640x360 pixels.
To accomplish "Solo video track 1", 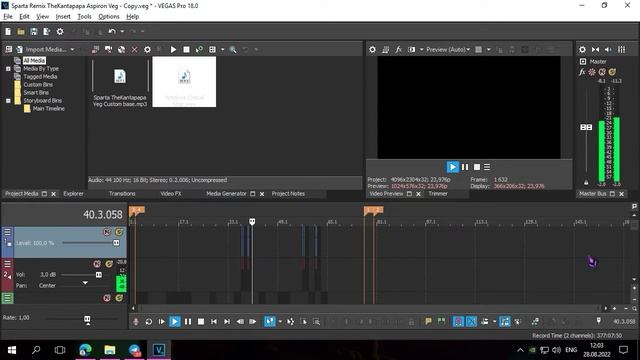I will pos(119,232).
